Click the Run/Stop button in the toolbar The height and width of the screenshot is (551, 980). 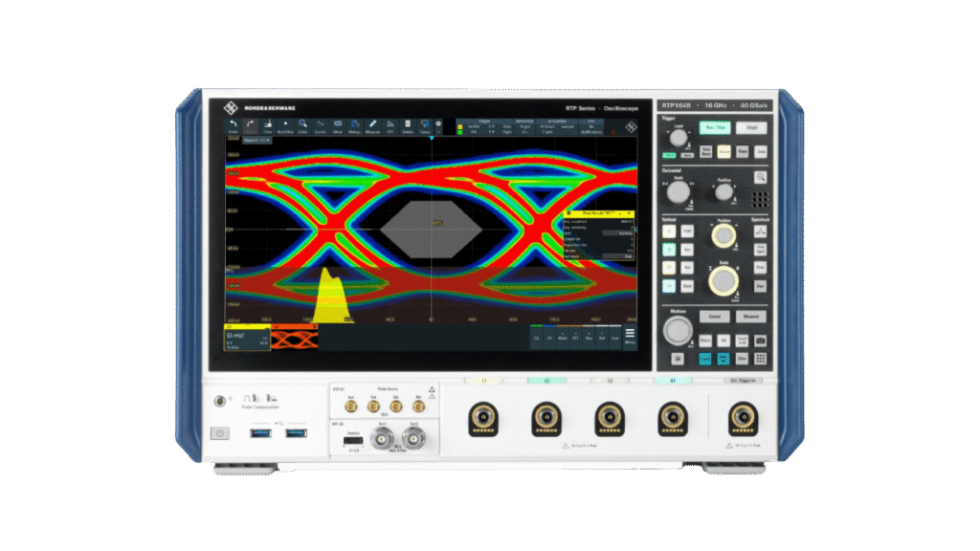click(284, 126)
